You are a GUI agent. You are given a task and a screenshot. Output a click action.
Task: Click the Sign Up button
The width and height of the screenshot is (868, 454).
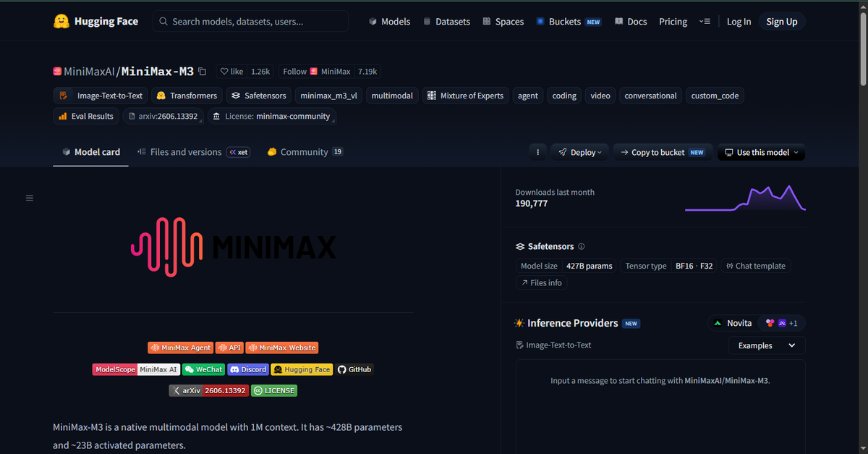click(x=782, y=22)
